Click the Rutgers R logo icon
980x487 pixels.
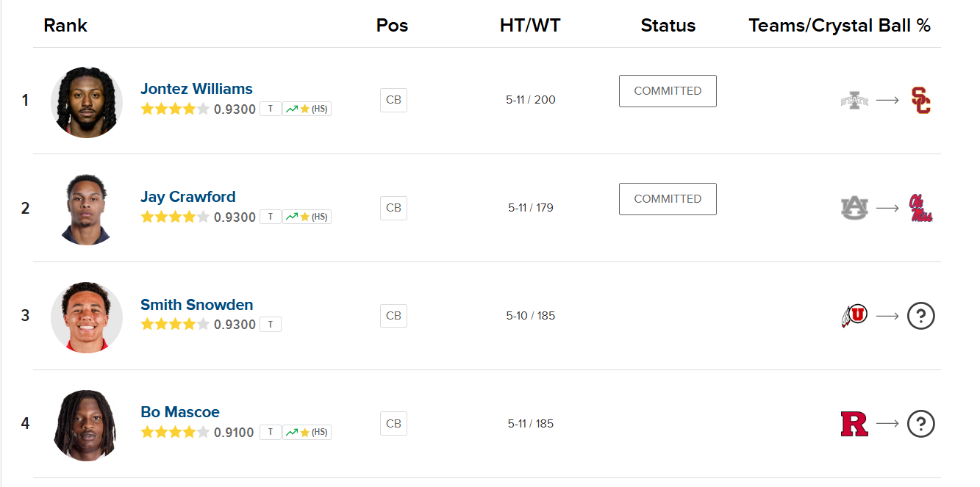point(854,424)
